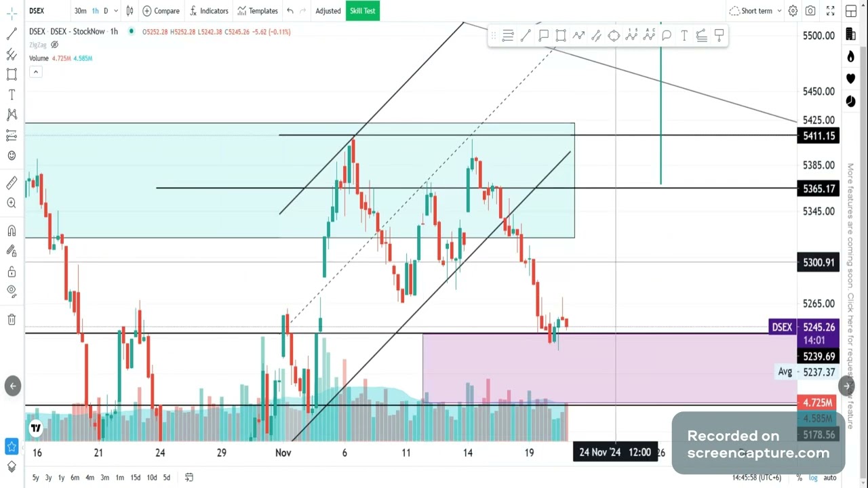
Task: Set the date range to 15d
Action: pos(136,478)
